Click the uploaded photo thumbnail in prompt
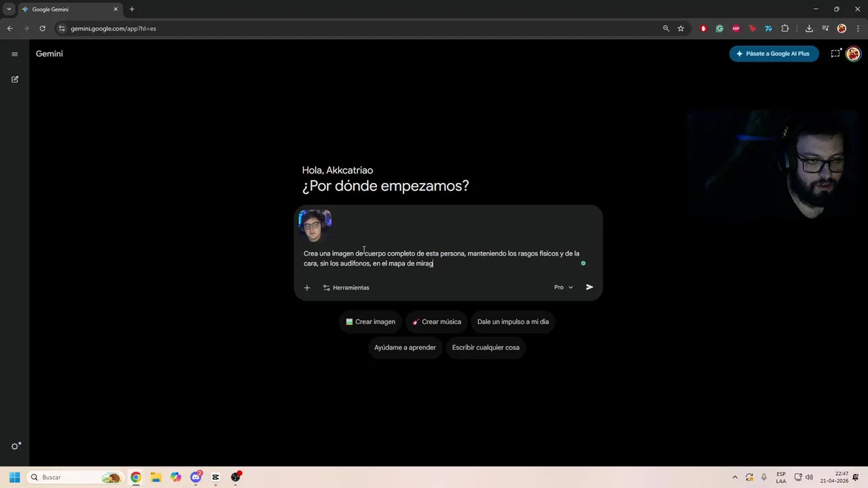Viewport: 868px width, 488px height. click(x=315, y=226)
